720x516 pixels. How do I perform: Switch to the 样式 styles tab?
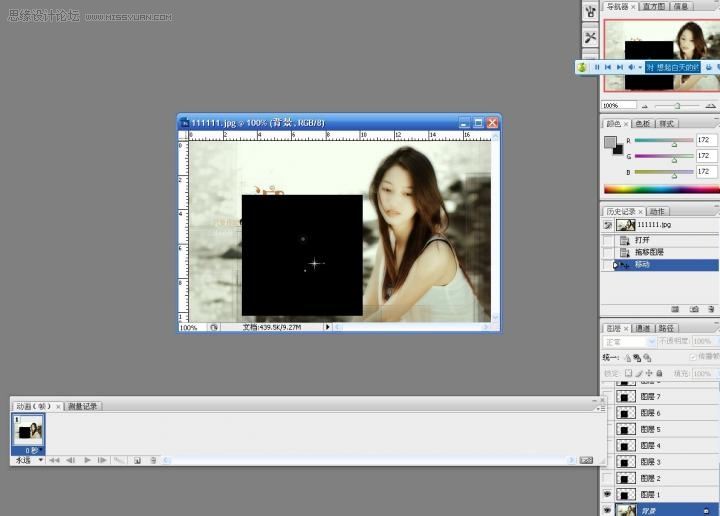click(x=666, y=123)
